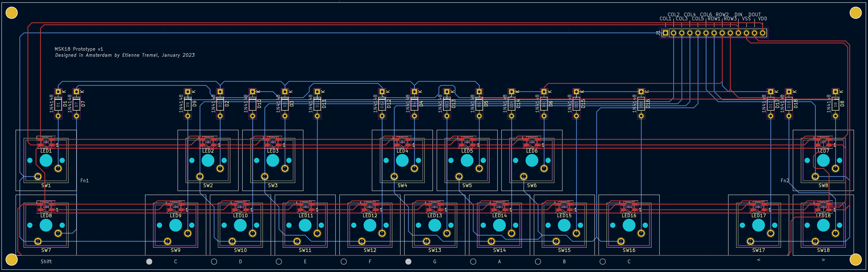Select the square COL1 pad of J1 header
This screenshot has width=868, height=272.
665,33
